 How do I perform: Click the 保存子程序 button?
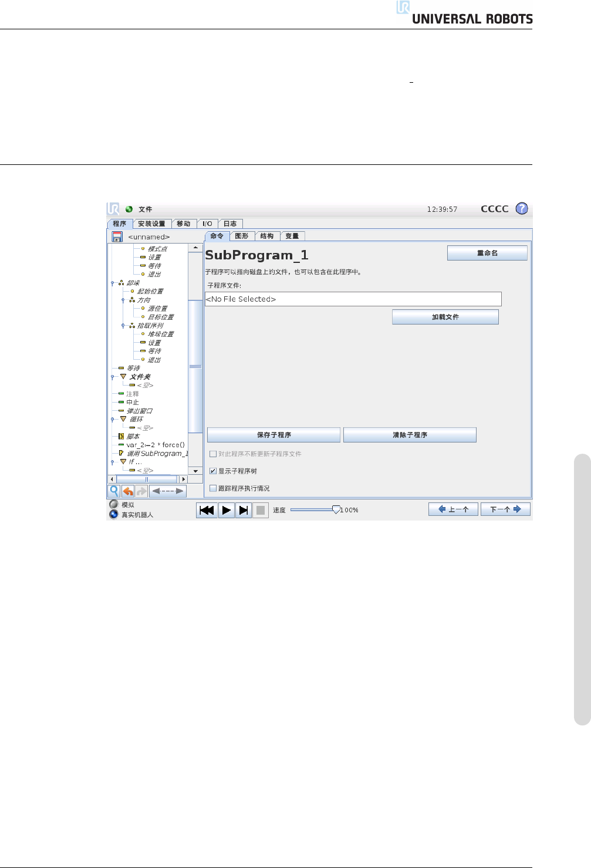(274, 435)
